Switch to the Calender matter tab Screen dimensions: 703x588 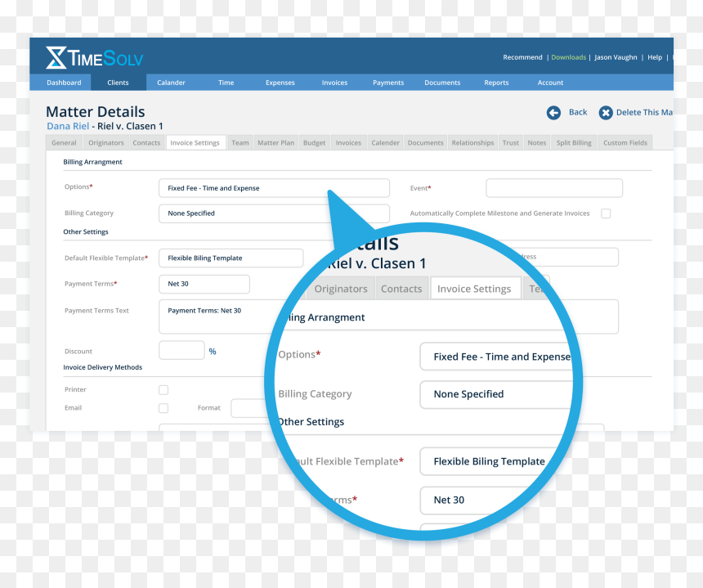pos(385,142)
